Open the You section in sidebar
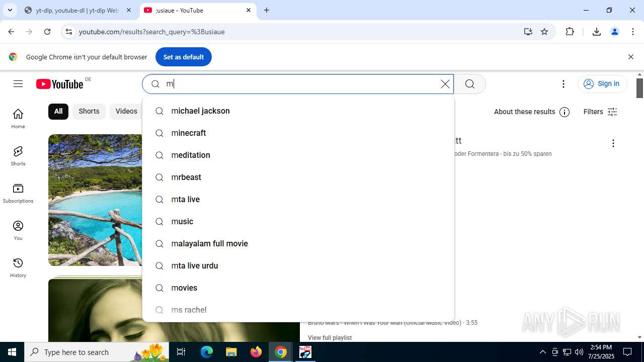Screen dimensions: 644x362 coord(18,230)
